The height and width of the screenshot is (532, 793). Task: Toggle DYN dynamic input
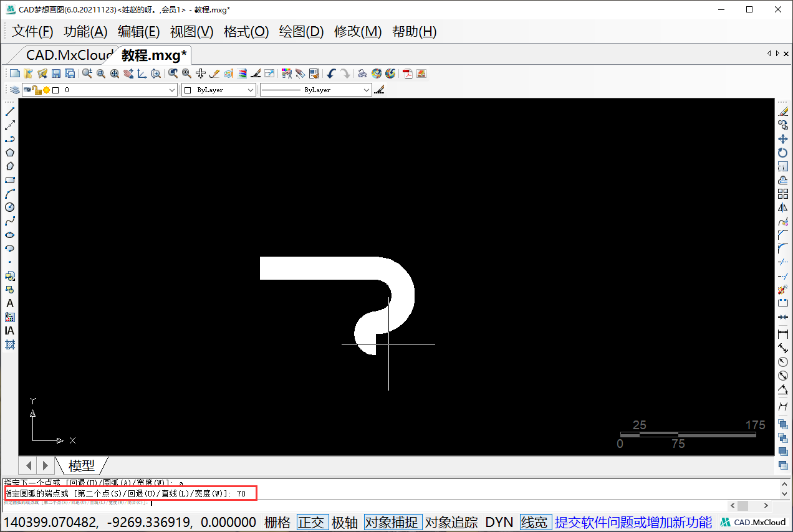click(499, 522)
